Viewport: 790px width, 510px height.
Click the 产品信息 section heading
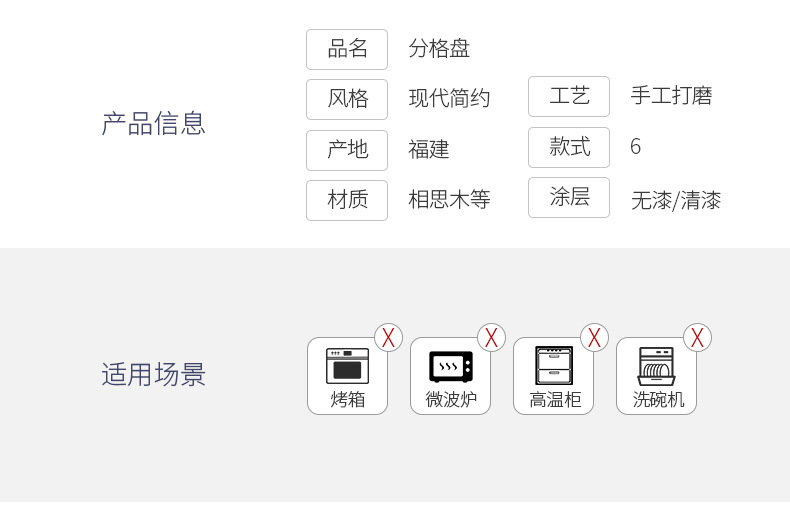point(154,124)
